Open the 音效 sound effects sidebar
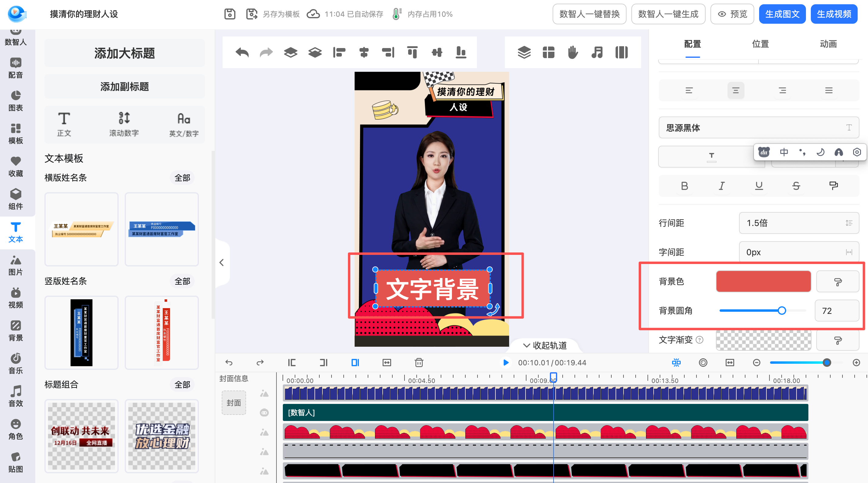868x483 pixels. [16, 396]
